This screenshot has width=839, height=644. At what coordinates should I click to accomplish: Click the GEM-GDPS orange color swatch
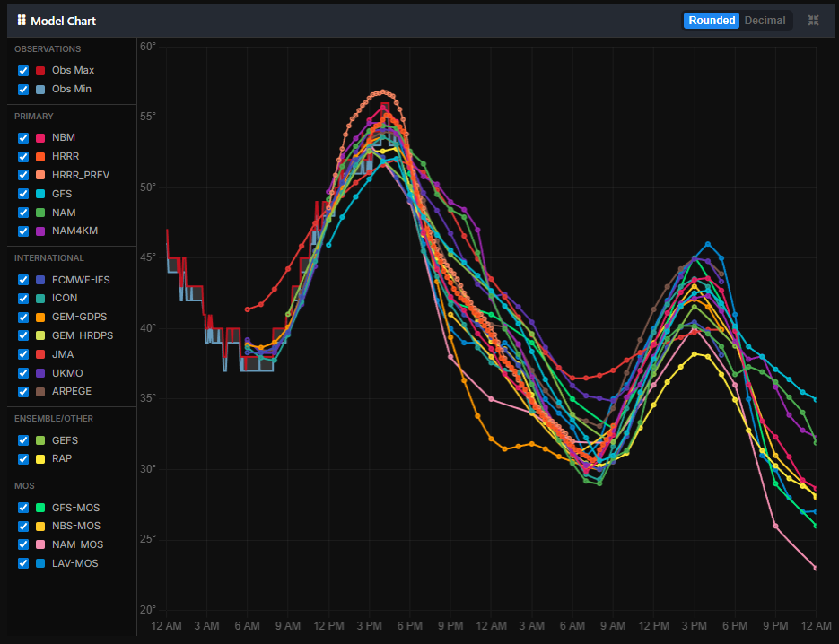[x=40, y=318]
